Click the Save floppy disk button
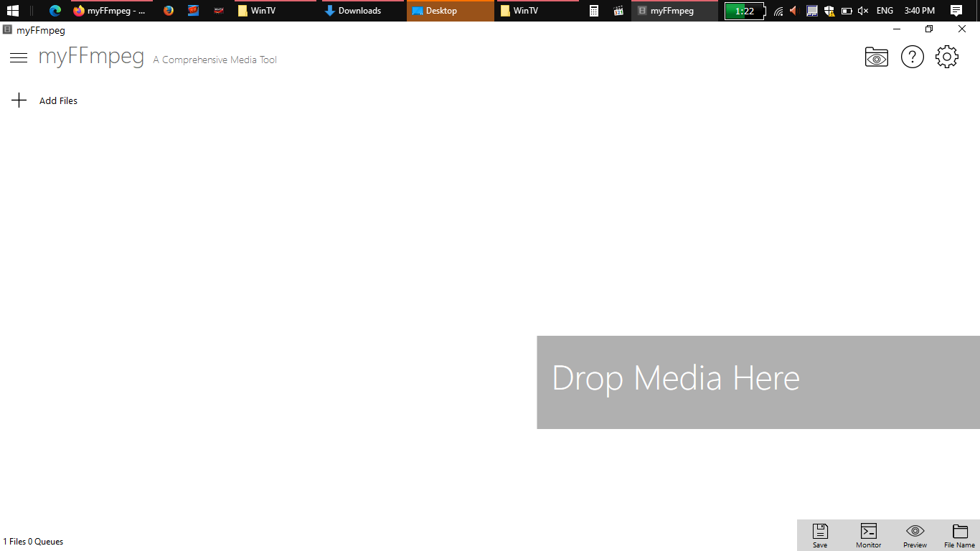Screen dimensions: 980x551 point(820,535)
